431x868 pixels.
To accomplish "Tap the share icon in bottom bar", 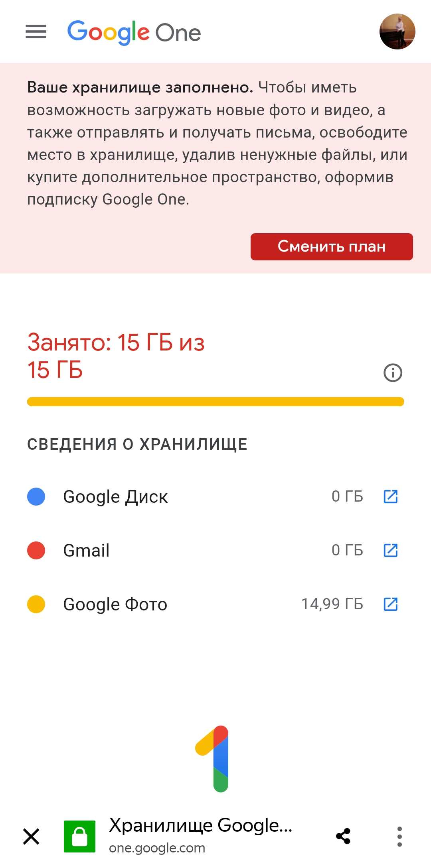I will pos(343,836).
